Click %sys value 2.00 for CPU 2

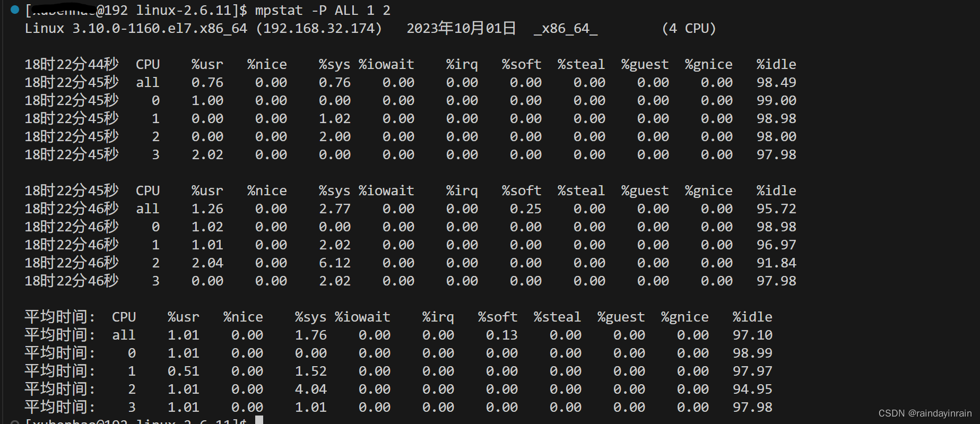[x=335, y=136]
